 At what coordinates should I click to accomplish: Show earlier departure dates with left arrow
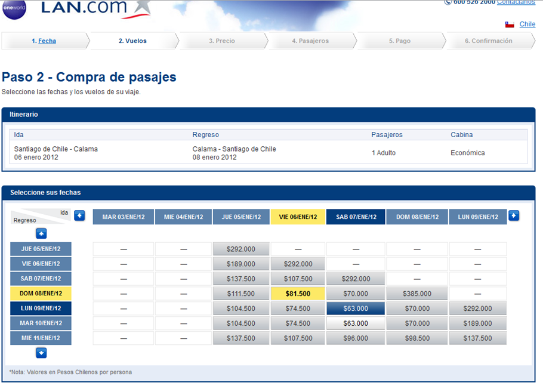tap(79, 216)
